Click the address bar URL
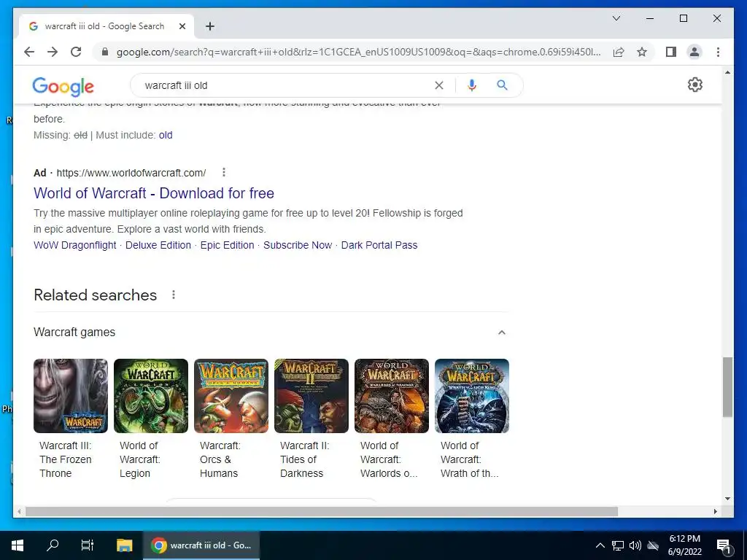 358,52
